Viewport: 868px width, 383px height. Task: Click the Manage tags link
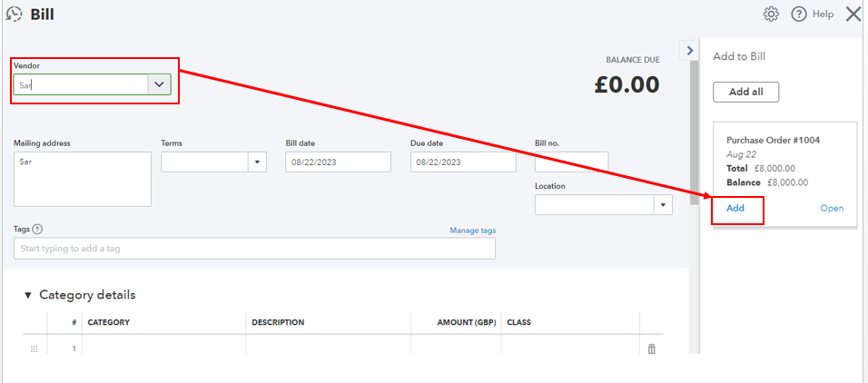(472, 231)
